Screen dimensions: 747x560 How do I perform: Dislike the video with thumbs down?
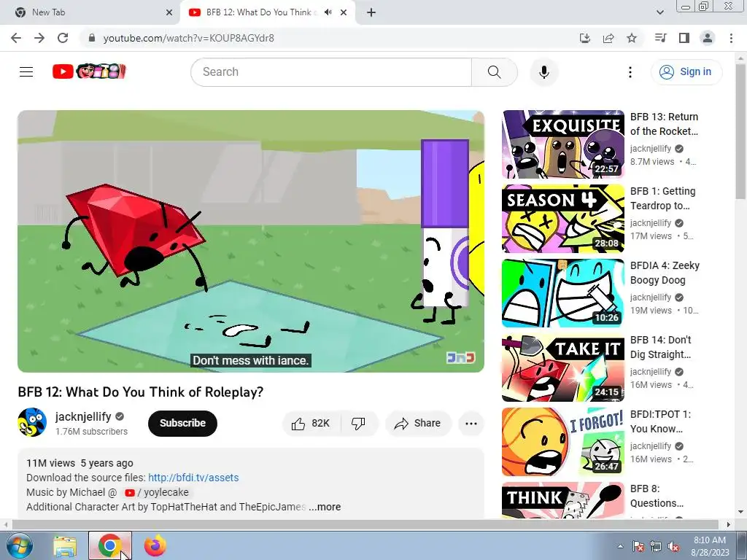(x=358, y=424)
